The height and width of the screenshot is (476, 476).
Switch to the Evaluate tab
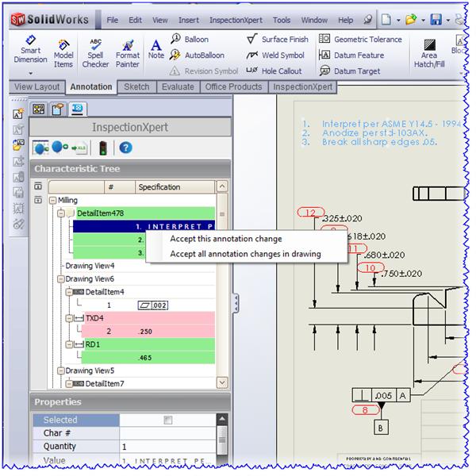[178, 86]
